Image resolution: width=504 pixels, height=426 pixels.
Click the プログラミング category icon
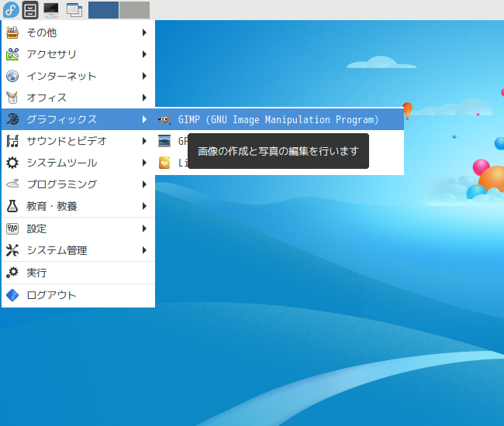coord(12,184)
